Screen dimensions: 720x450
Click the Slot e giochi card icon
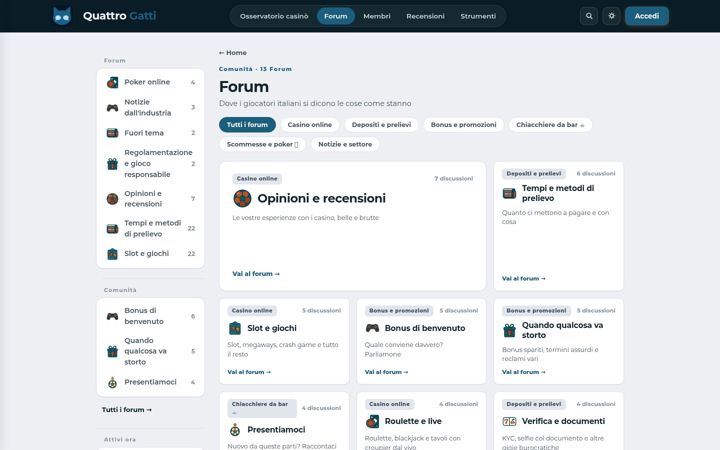(x=235, y=328)
